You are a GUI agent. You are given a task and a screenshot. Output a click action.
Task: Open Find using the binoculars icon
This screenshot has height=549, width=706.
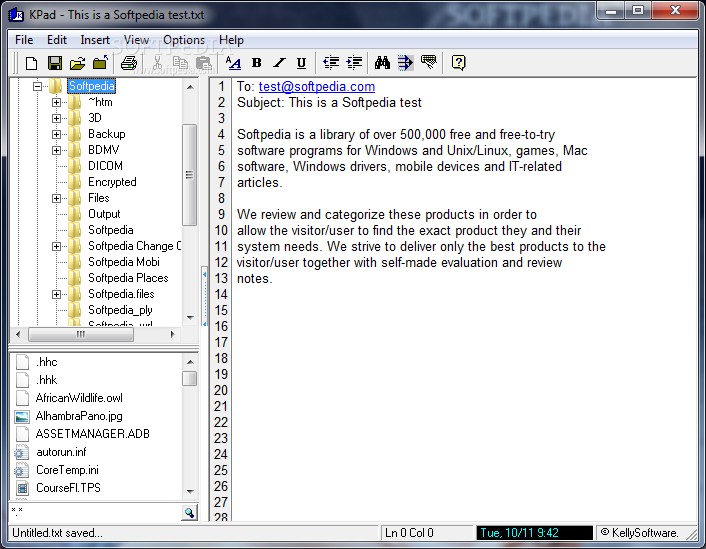pyautogui.click(x=382, y=63)
